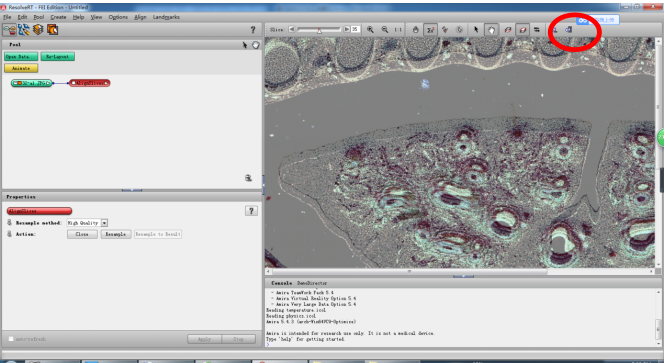Click the viewer vertical scrollbar
The image size is (665, 363).
(x=658, y=152)
